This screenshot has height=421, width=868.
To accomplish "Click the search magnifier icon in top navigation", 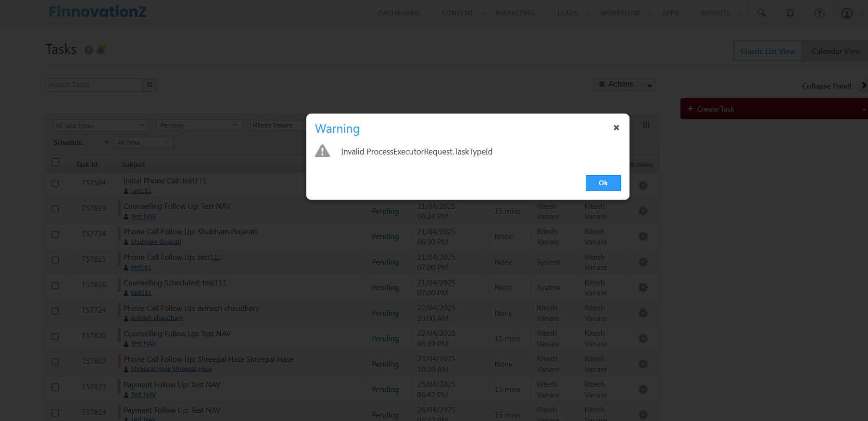I will [761, 13].
